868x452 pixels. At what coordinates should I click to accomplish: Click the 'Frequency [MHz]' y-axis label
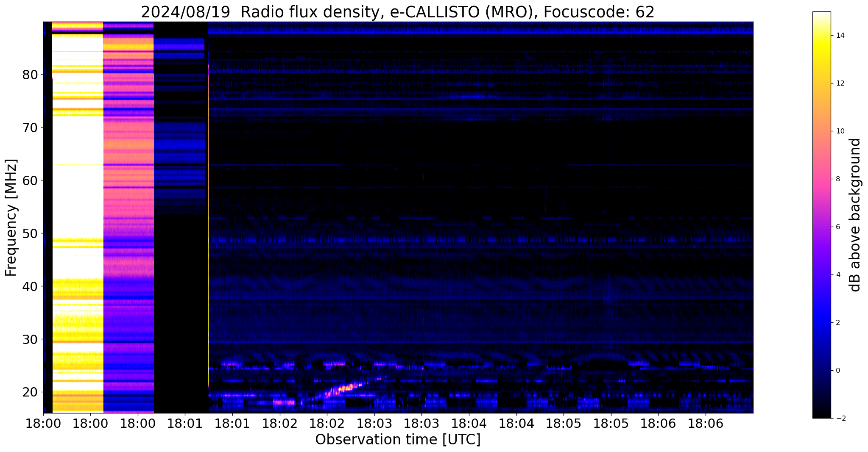11,217
